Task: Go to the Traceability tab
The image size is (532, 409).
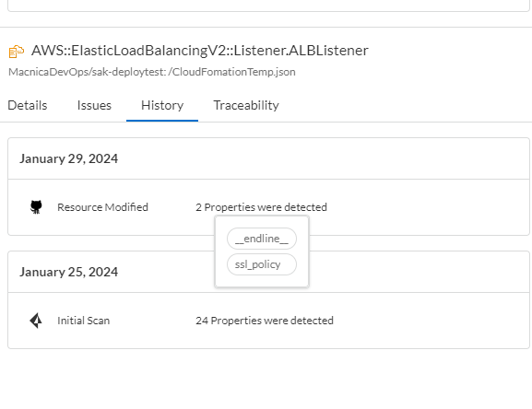Action: pyautogui.click(x=246, y=105)
